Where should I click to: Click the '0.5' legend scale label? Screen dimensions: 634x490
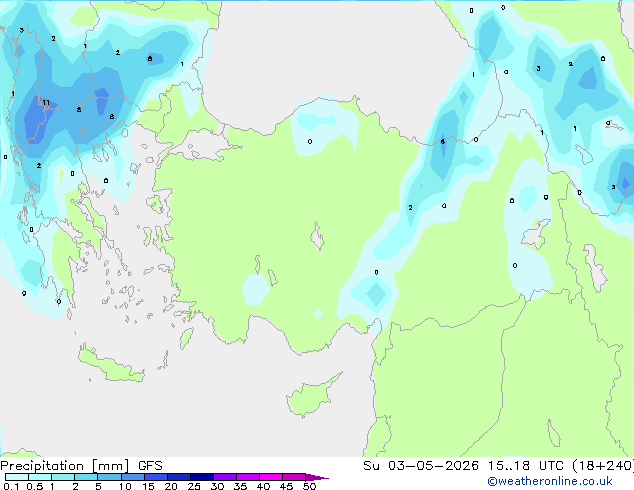pyautogui.click(x=35, y=486)
